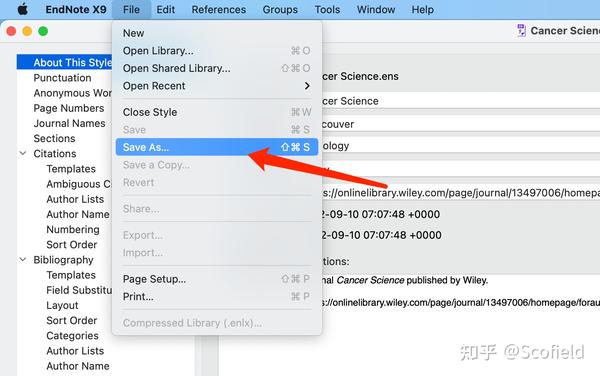Choose Close Style menu item
This screenshot has width=600, height=376.
[x=217, y=112]
